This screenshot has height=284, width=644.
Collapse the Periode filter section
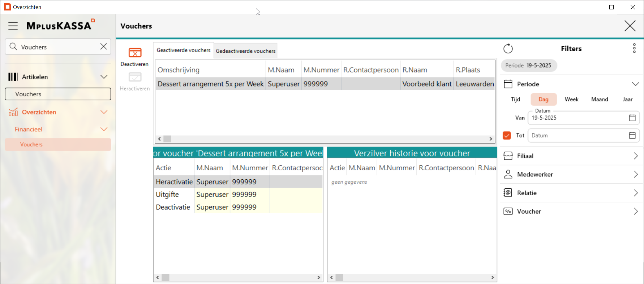635,84
